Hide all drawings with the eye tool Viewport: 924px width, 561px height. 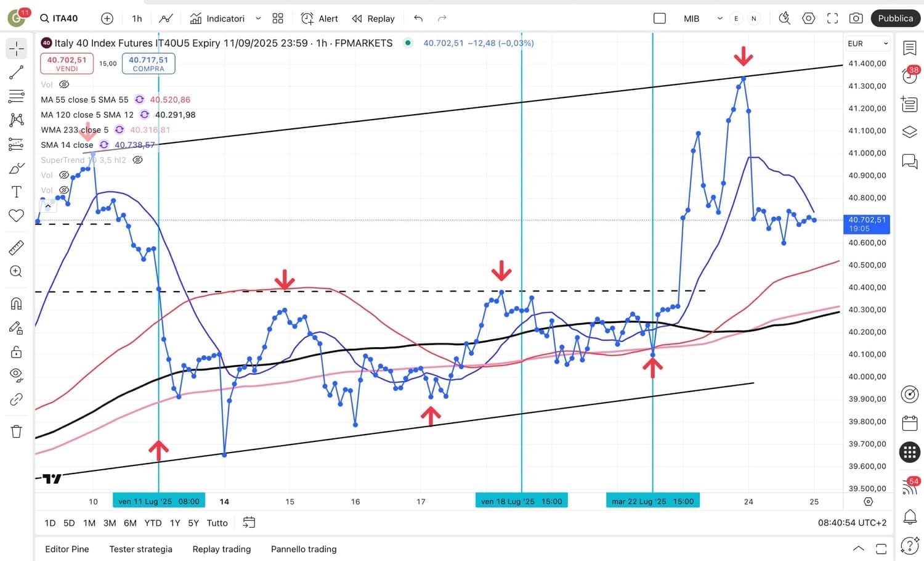pos(17,375)
